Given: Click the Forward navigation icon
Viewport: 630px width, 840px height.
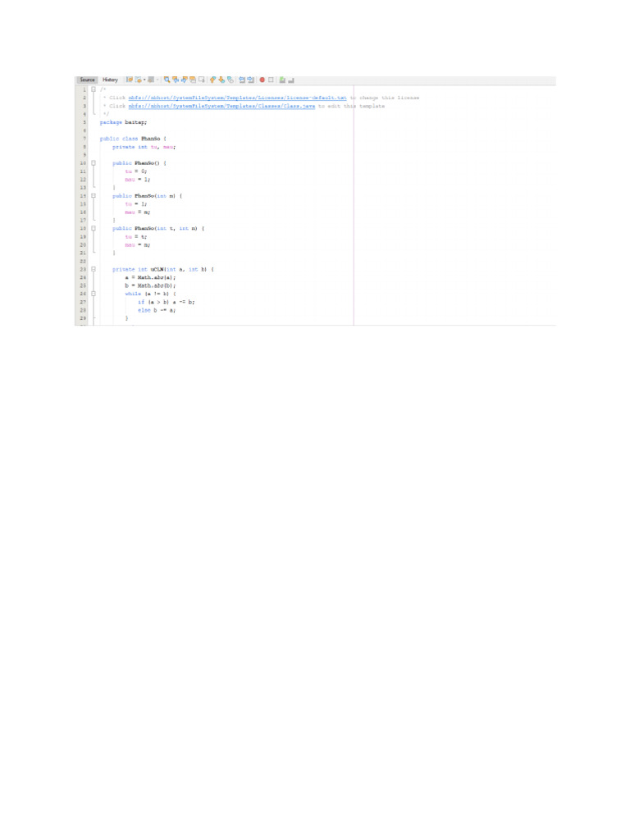Looking at the screenshot, I should point(151,80).
